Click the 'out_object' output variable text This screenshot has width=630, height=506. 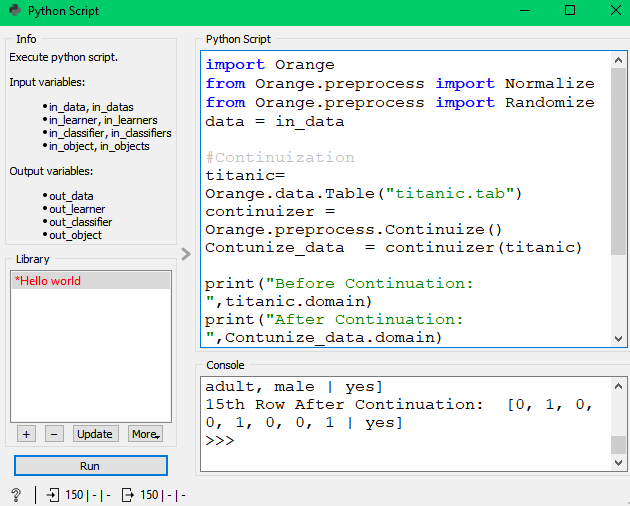tap(76, 235)
